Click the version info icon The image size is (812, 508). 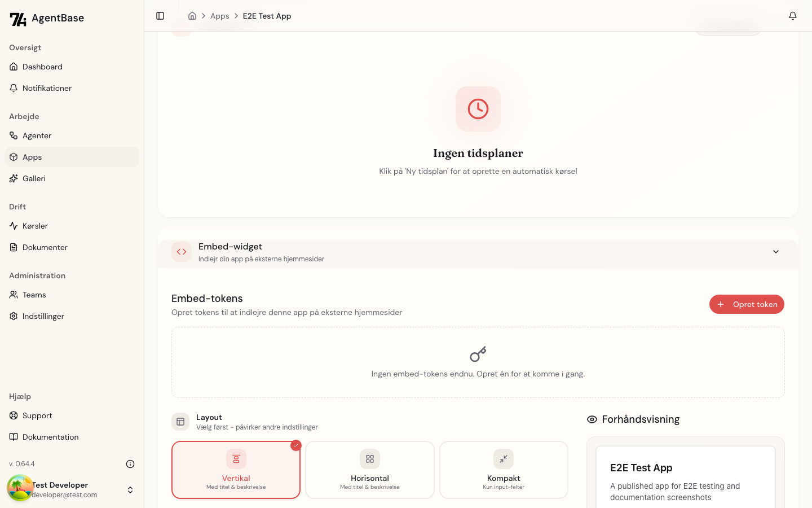click(x=130, y=464)
